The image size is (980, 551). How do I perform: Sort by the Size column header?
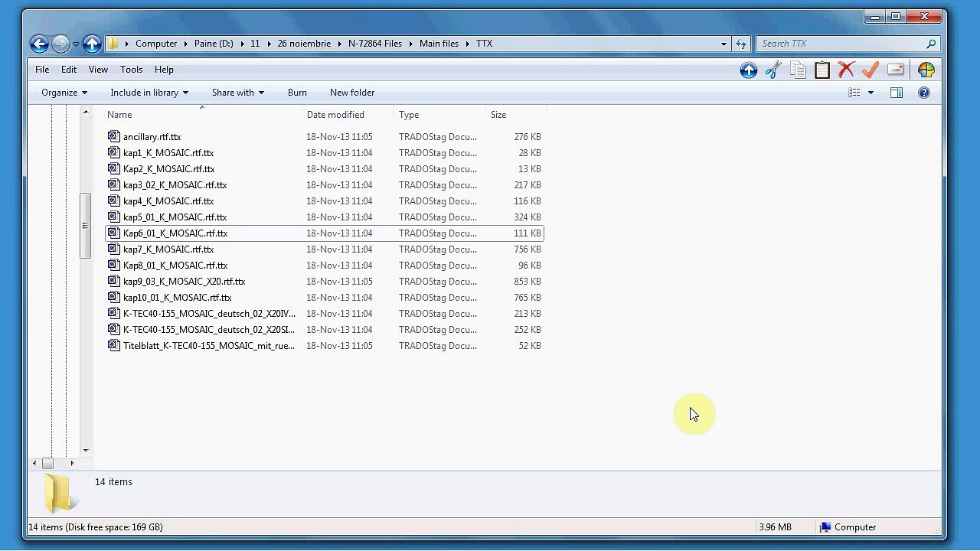(x=517, y=115)
